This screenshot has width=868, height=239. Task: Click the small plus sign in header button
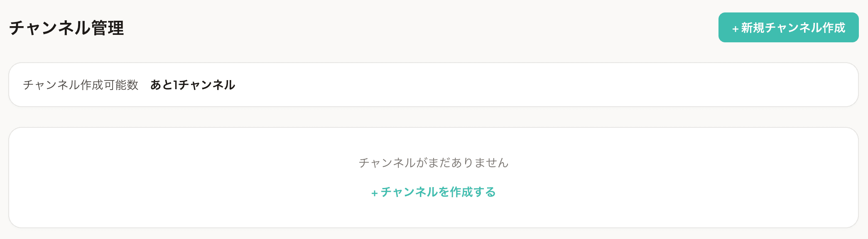(735, 29)
